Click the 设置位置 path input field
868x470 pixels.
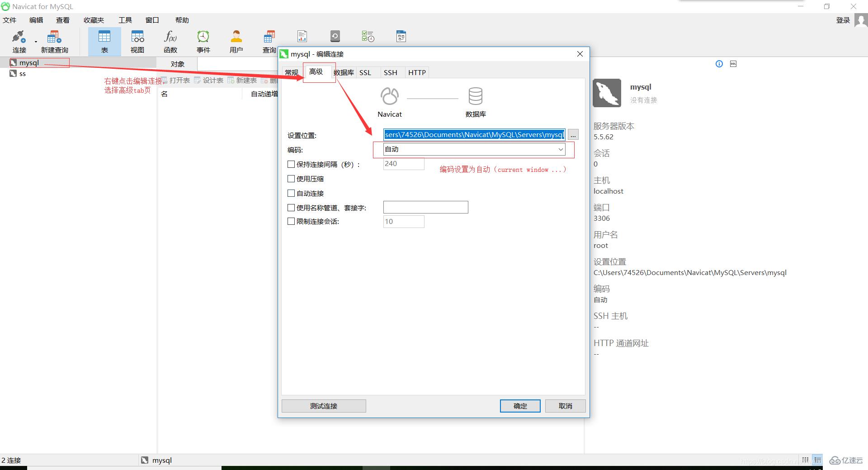(474, 135)
